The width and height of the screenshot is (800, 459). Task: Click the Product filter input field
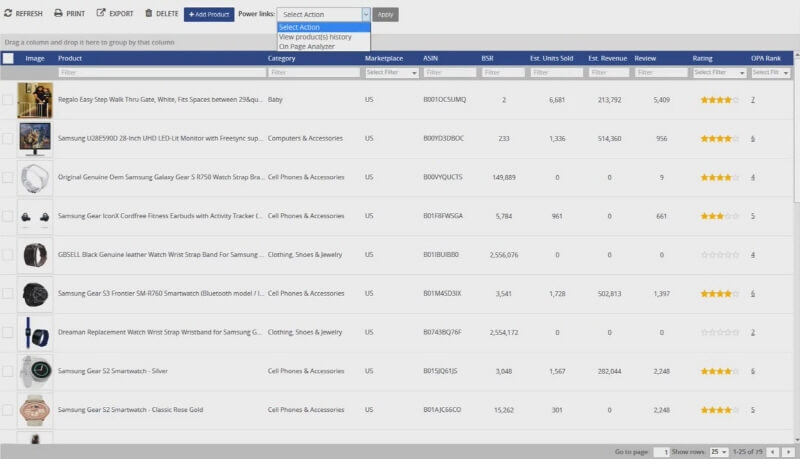pos(162,73)
